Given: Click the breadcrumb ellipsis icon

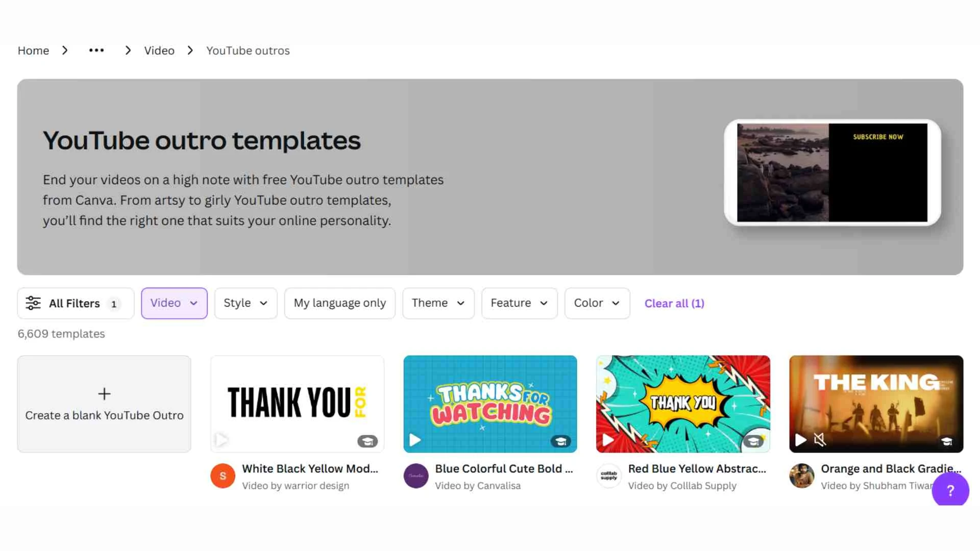Looking at the screenshot, I should (96, 51).
